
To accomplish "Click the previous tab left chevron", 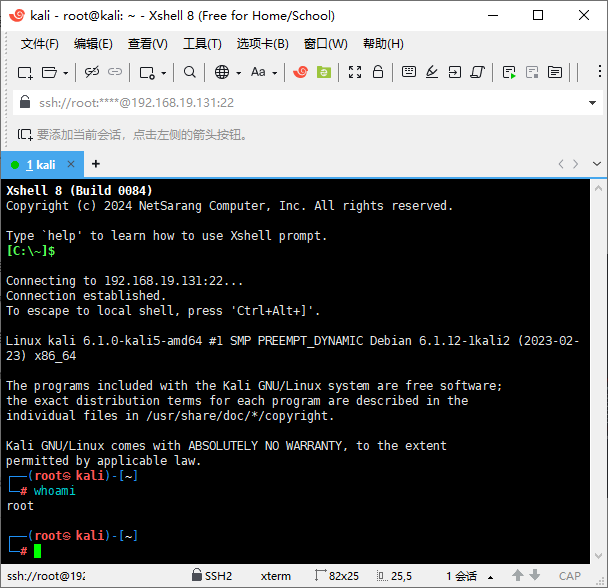I will click(x=561, y=164).
